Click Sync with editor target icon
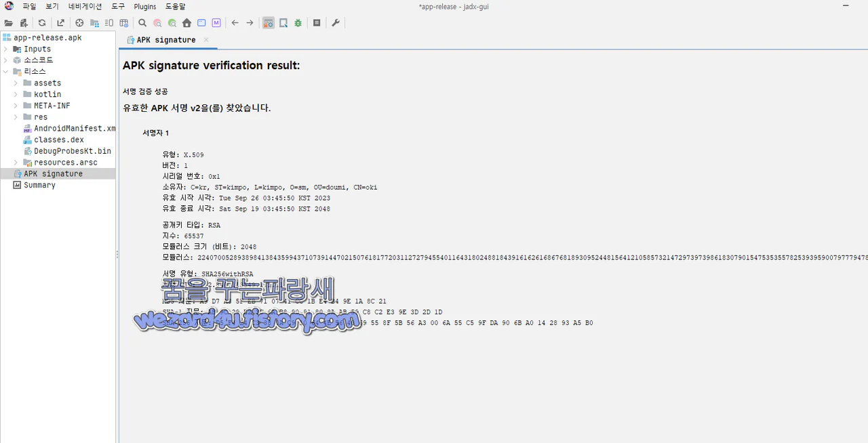 click(79, 23)
